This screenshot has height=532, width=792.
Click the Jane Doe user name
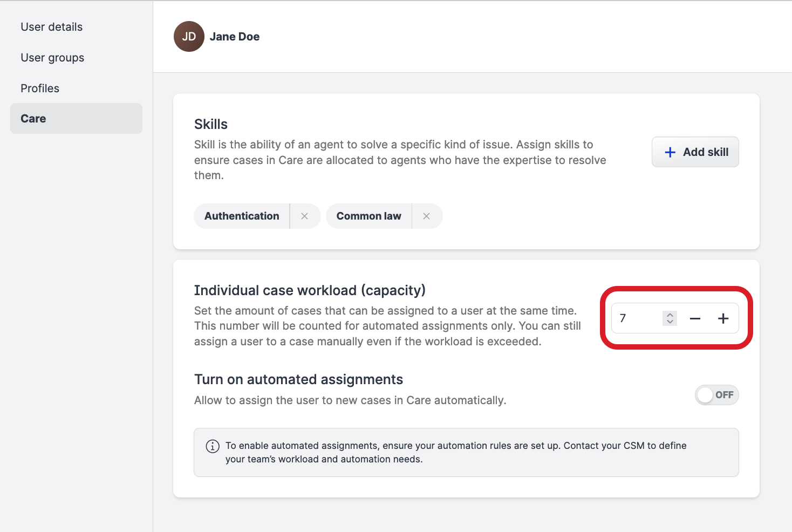235,37
